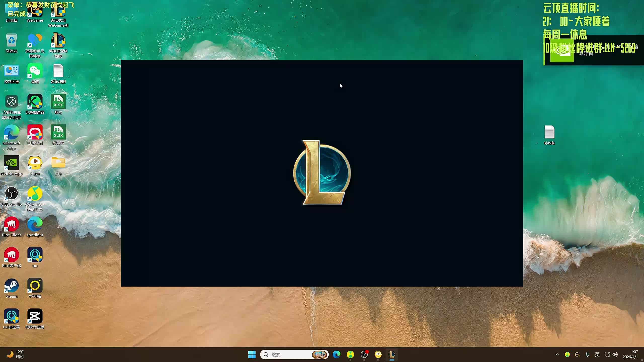The width and height of the screenshot is (644, 362).
Task: Select the Recycle Bin (回收站) icon
Action: (11, 41)
